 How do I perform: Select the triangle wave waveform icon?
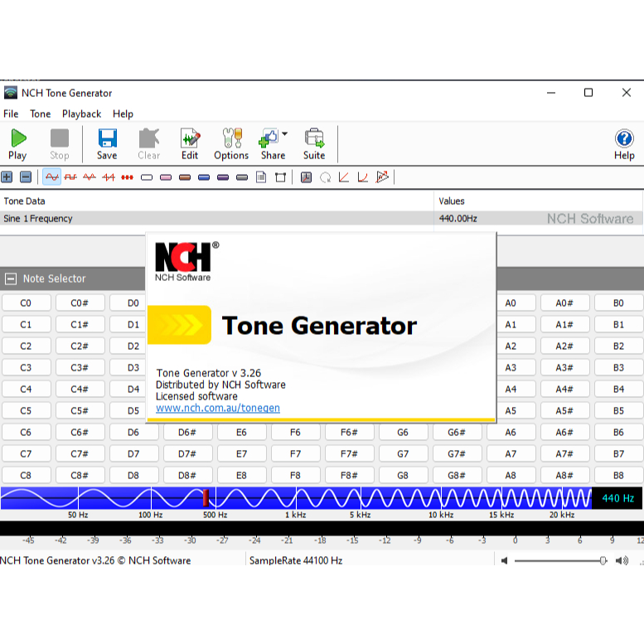[x=90, y=177]
